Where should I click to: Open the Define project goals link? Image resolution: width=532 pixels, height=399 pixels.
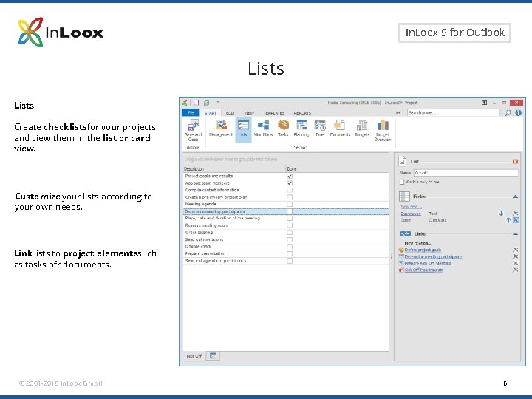pos(423,250)
